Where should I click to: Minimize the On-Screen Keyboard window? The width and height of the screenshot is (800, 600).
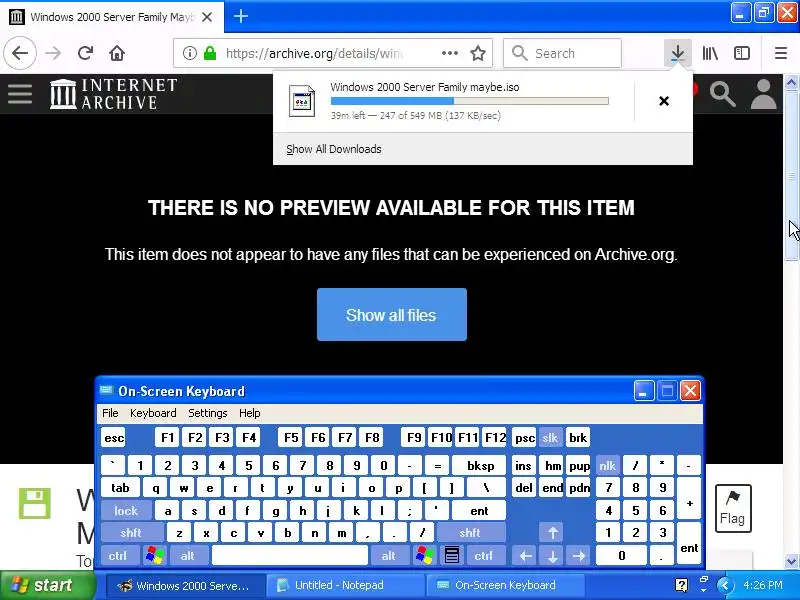pyautogui.click(x=643, y=391)
